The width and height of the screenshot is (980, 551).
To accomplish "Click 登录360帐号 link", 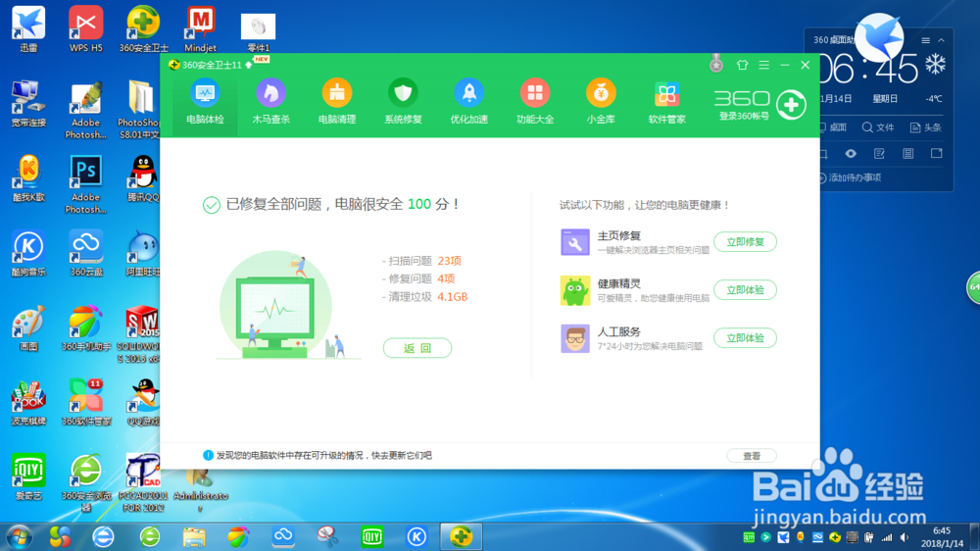I will tap(744, 116).
